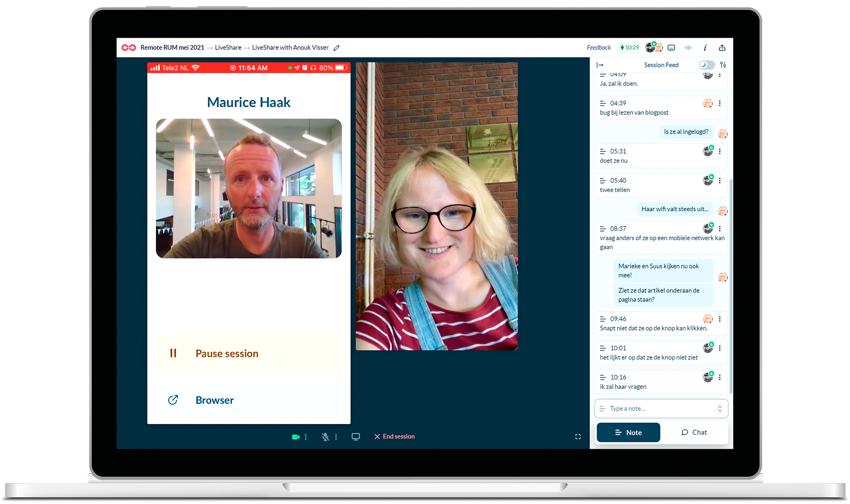Select the Note tab
The height and width of the screenshot is (504, 850).
pyautogui.click(x=628, y=432)
